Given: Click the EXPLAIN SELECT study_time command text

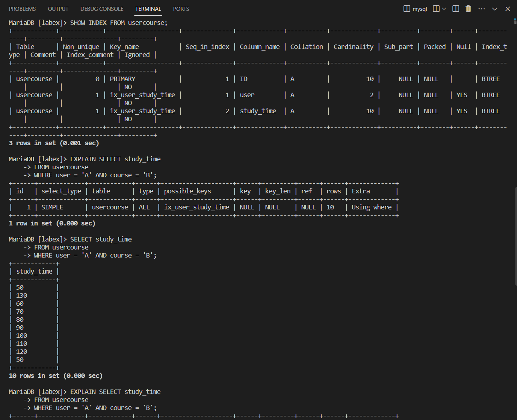Looking at the screenshot, I should 115,159.
